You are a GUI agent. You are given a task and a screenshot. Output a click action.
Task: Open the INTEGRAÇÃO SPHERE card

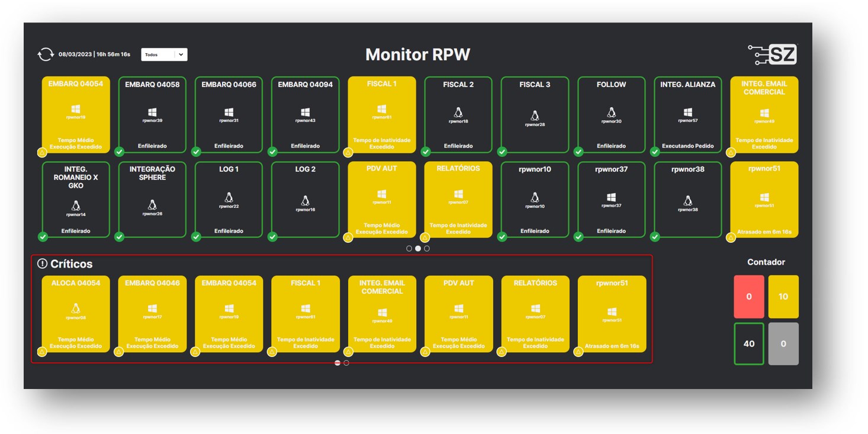point(152,200)
